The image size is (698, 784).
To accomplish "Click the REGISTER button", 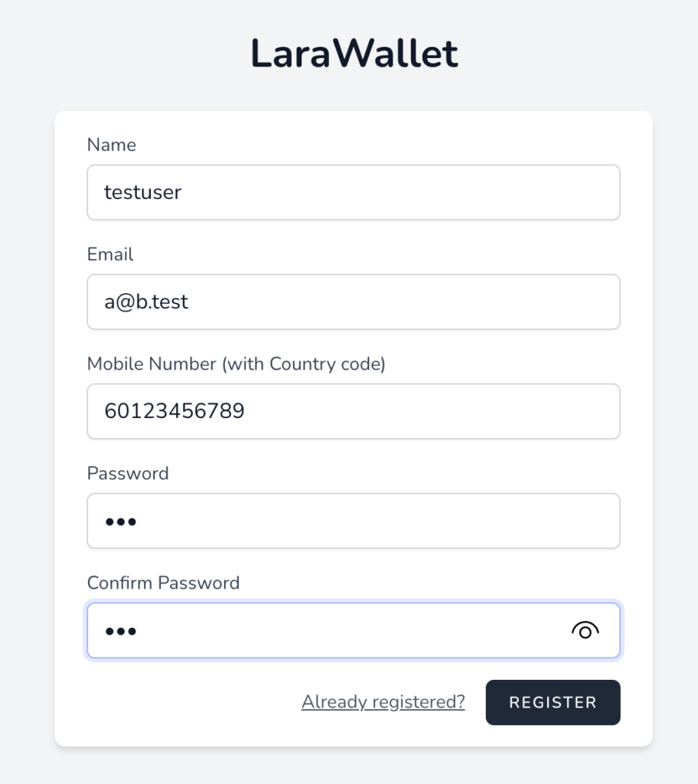I will pos(553,702).
